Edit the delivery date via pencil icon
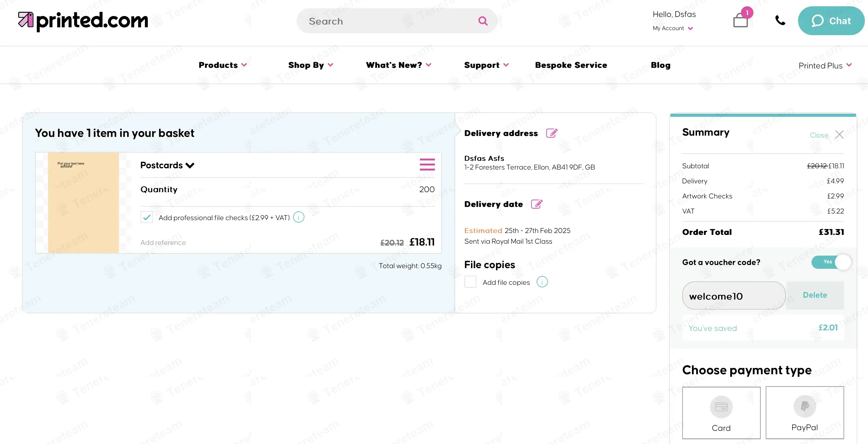The image size is (868, 444). pos(537,203)
